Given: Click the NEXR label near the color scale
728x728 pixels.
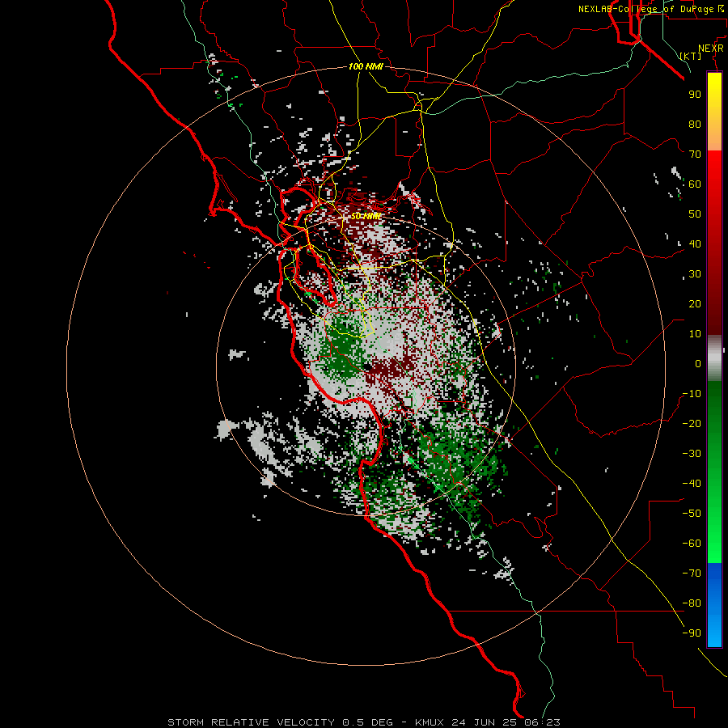Looking at the screenshot, I should pos(711,49).
